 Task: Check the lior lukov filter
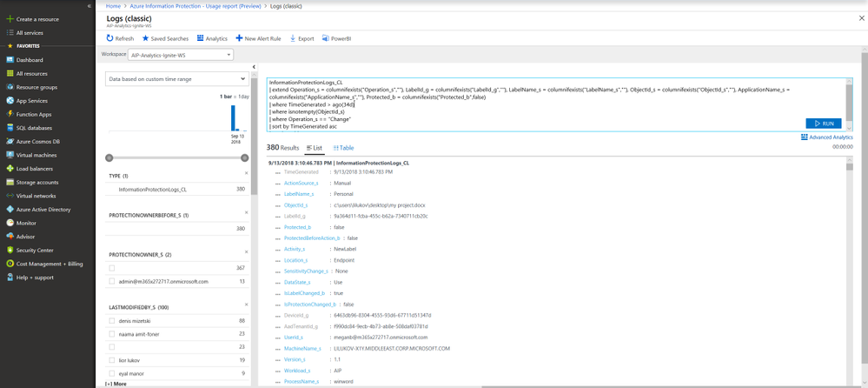(112, 360)
